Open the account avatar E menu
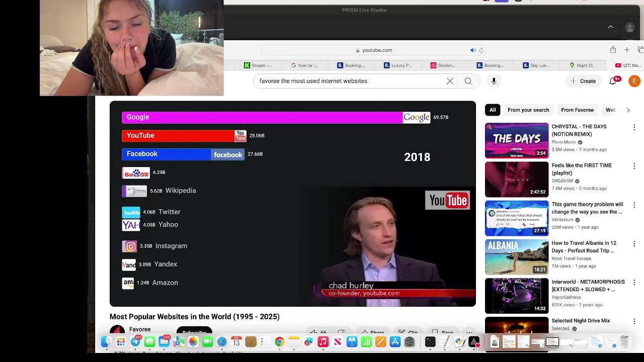Viewport: 644px width, 362px height. tap(634, 81)
